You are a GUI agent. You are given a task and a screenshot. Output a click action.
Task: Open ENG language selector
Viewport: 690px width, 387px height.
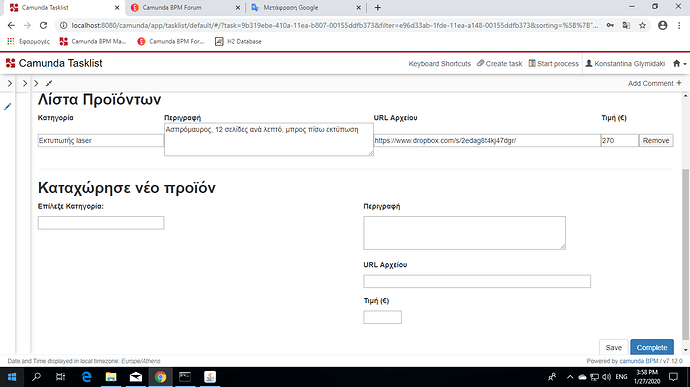click(x=621, y=377)
